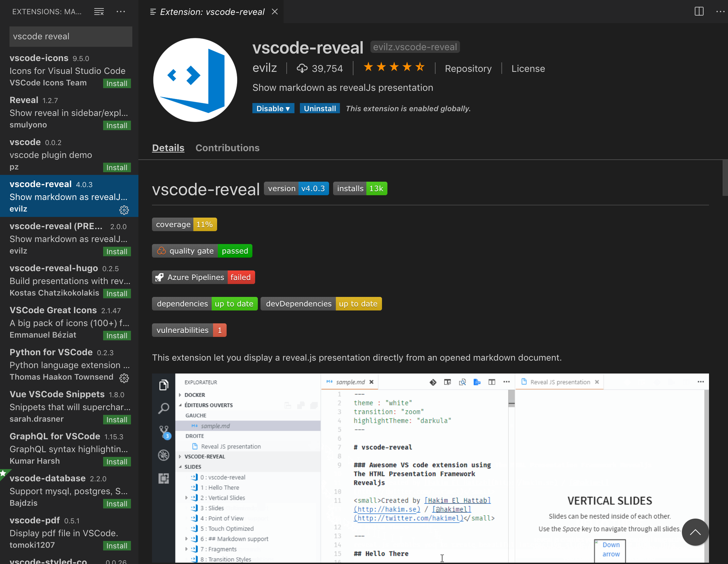Viewport: 728px width, 564px height.
Task: Switch to the Details tab
Action: coord(168,148)
